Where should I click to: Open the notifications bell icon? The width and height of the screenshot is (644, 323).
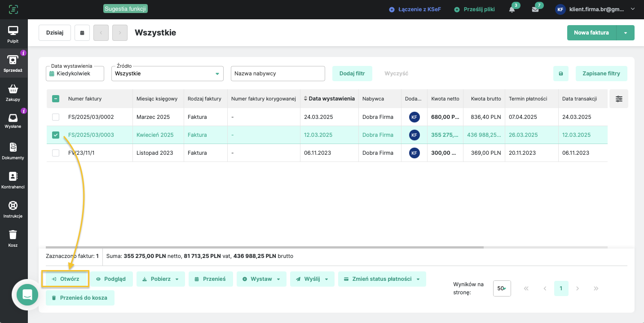512,9
